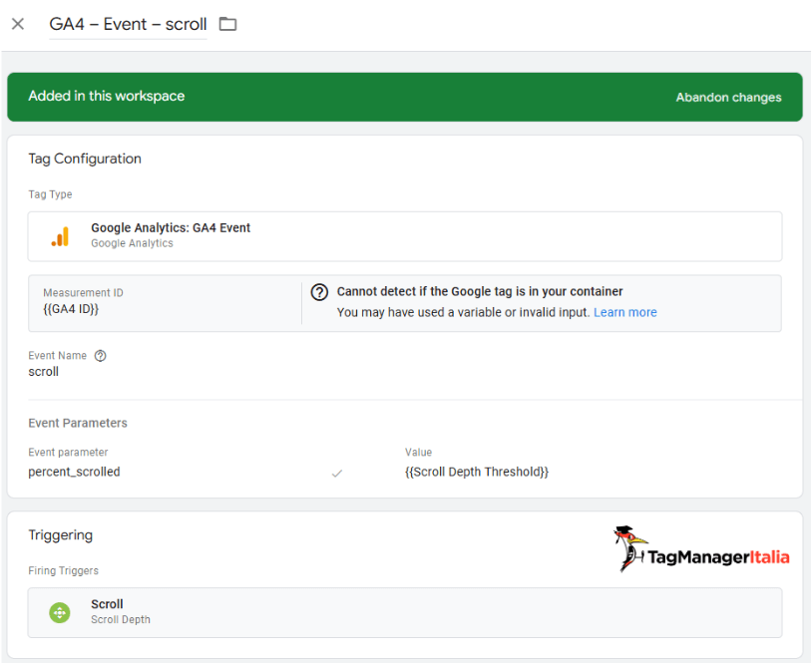Click the checkmark icon next to percent_scrolled
The width and height of the screenshot is (812, 663).
click(x=337, y=473)
